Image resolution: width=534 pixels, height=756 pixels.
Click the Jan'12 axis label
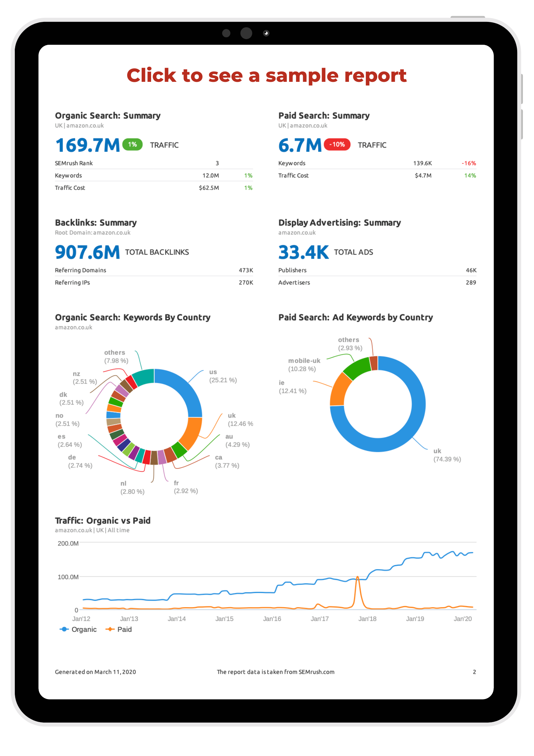(x=81, y=619)
